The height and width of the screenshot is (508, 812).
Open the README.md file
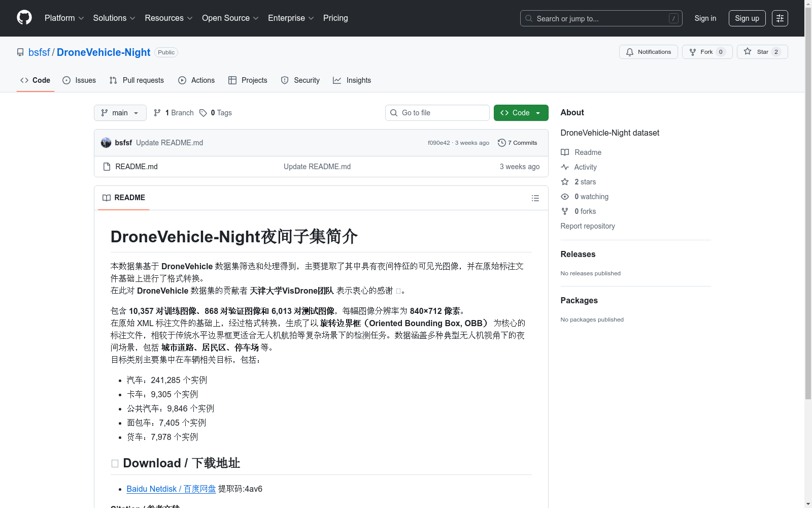137,167
